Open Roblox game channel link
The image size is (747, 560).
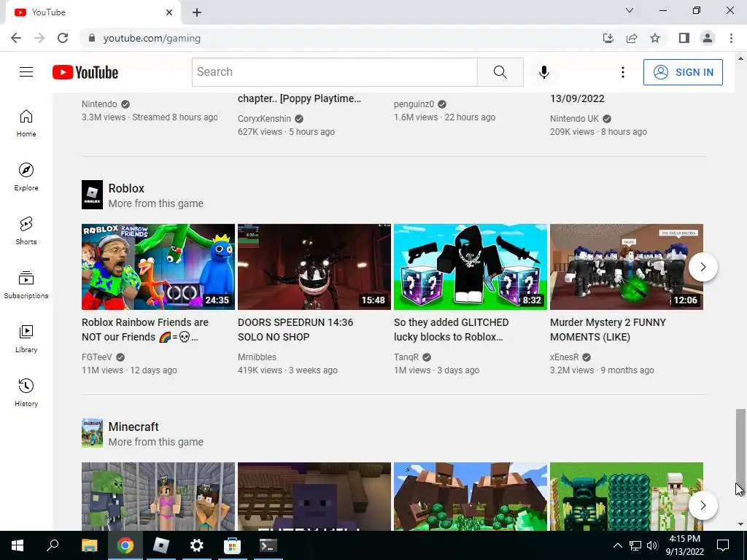pyautogui.click(x=126, y=188)
